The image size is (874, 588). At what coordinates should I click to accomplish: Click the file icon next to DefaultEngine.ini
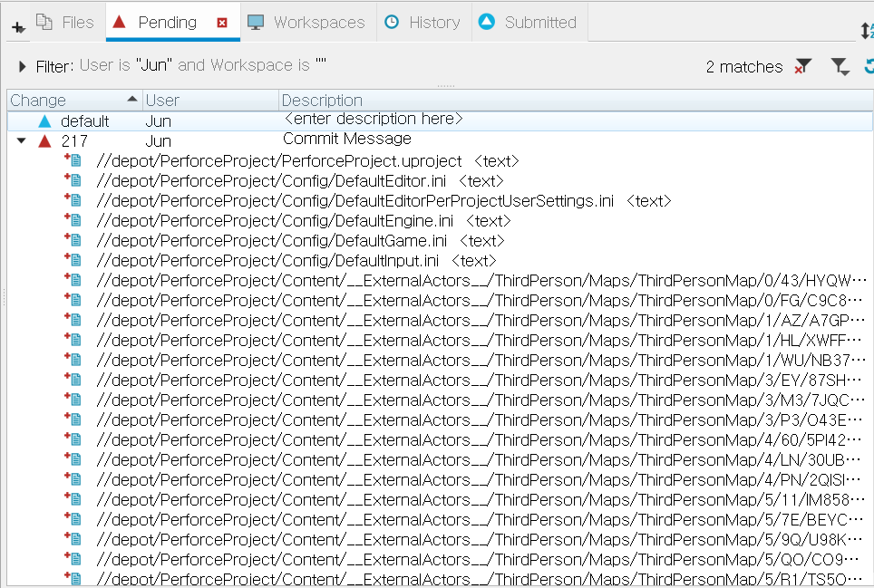click(x=74, y=220)
